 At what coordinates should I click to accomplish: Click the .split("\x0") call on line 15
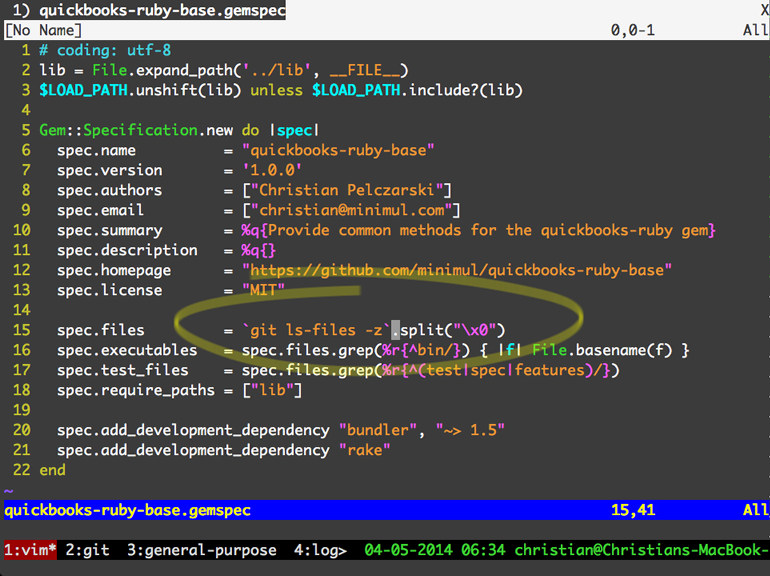448,330
